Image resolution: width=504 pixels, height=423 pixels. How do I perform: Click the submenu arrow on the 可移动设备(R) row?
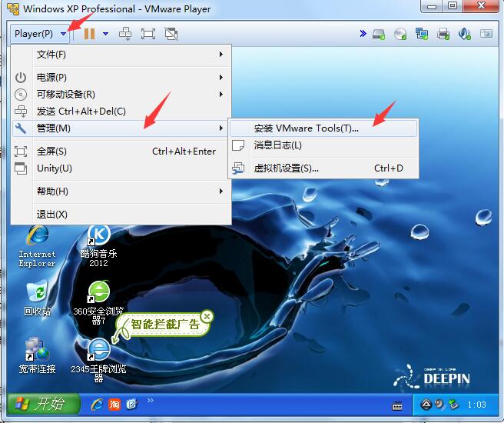click(220, 95)
